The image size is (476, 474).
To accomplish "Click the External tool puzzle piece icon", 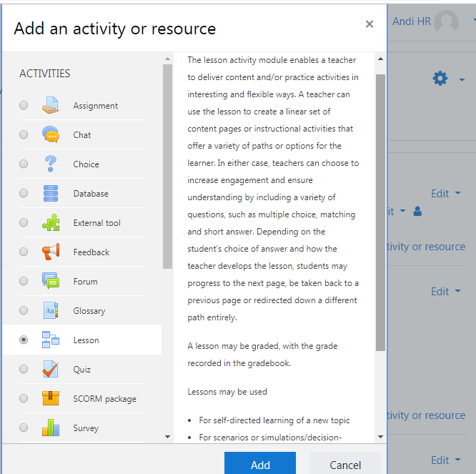I will pyautogui.click(x=51, y=222).
